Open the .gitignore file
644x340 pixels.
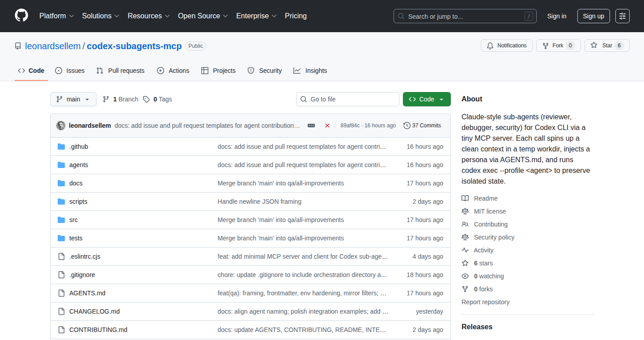pyautogui.click(x=82, y=275)
